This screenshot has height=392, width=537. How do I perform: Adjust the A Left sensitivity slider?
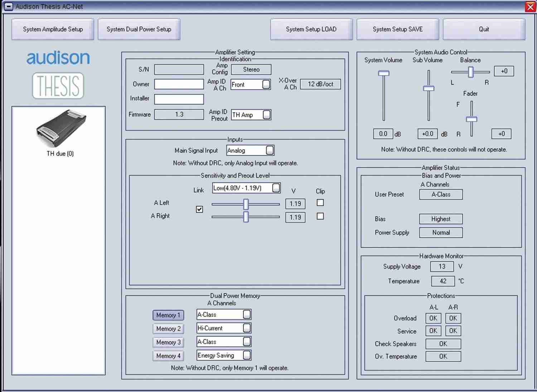click(x=246, y=204)
